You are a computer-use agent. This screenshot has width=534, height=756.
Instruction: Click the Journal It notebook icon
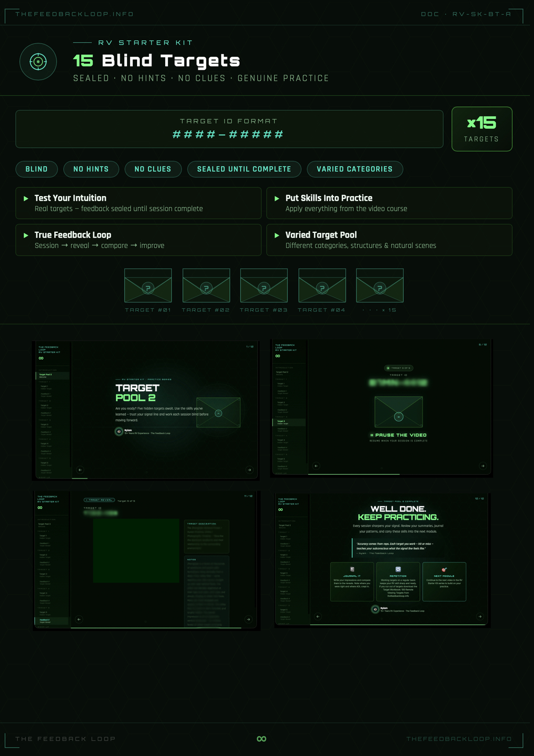(x=352, y=569)
